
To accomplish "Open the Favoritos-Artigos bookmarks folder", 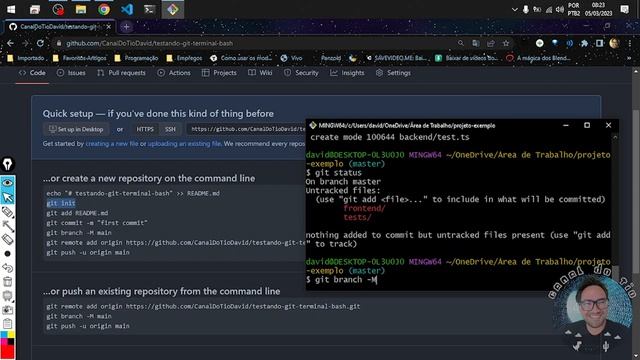I will [x=80, y=58].
